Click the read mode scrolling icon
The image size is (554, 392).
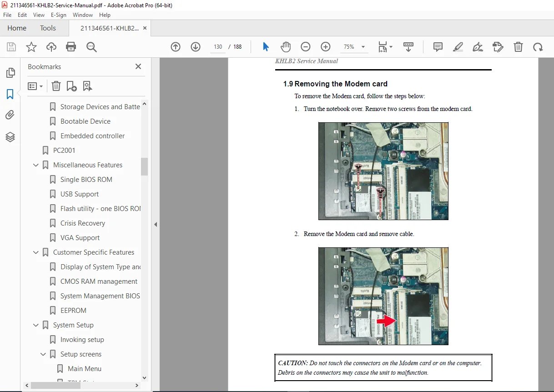point(408,47)
